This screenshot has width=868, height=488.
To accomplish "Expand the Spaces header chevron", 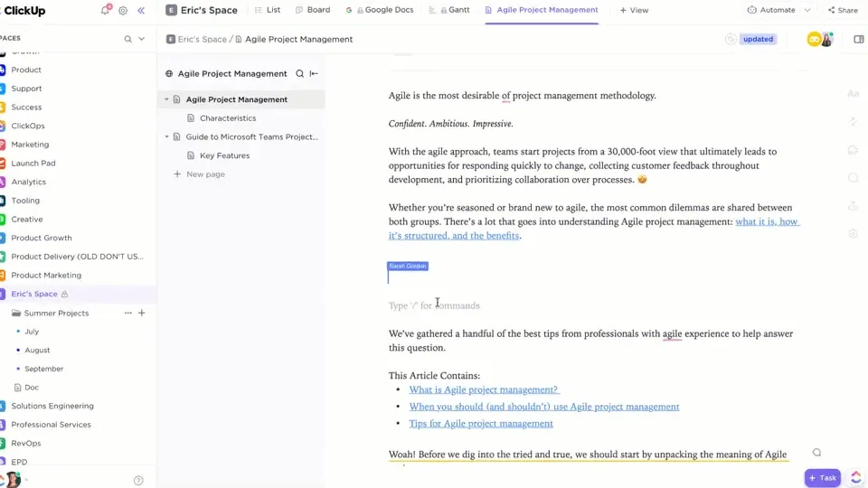I will (x=142, y=39).
